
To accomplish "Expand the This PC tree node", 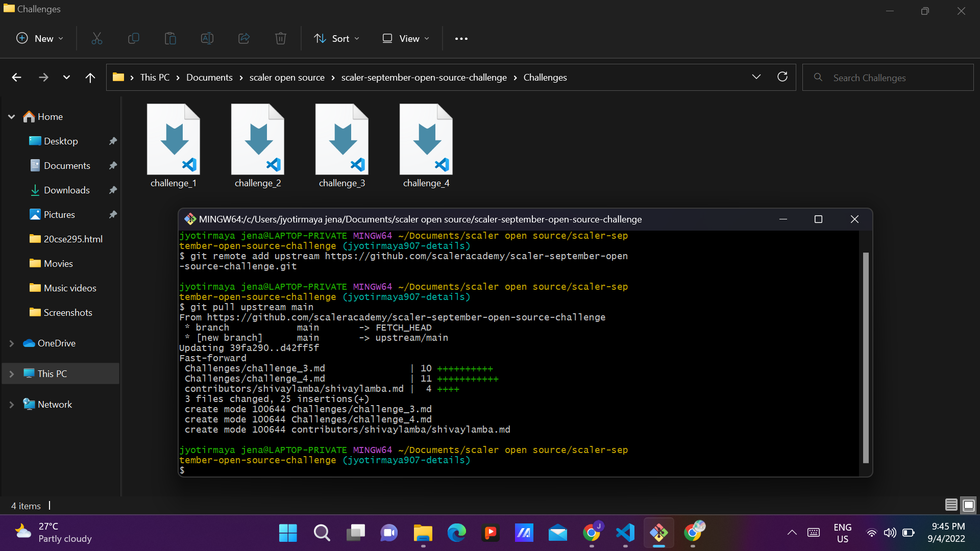I will [x=12, y=373].
